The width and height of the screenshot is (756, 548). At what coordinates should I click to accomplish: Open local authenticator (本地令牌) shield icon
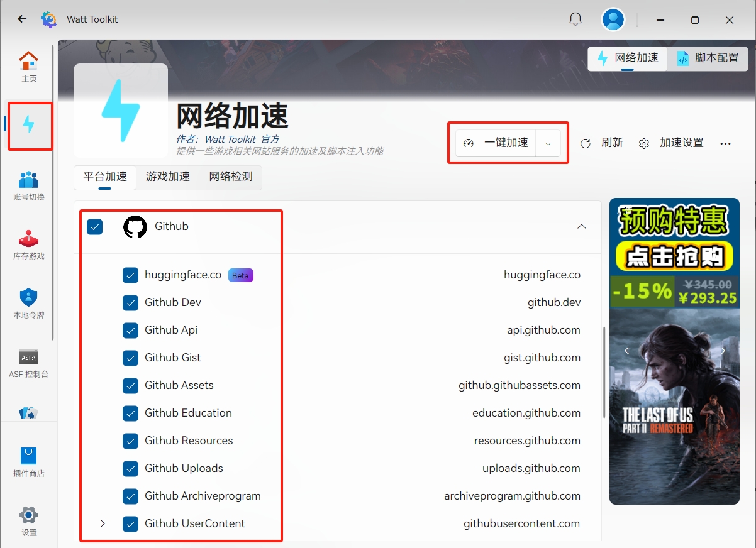[29, 304]
